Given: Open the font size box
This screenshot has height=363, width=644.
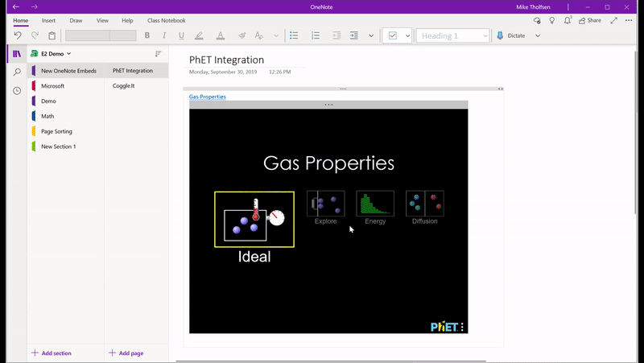Looking at the screenshot, I should [123, 35].
